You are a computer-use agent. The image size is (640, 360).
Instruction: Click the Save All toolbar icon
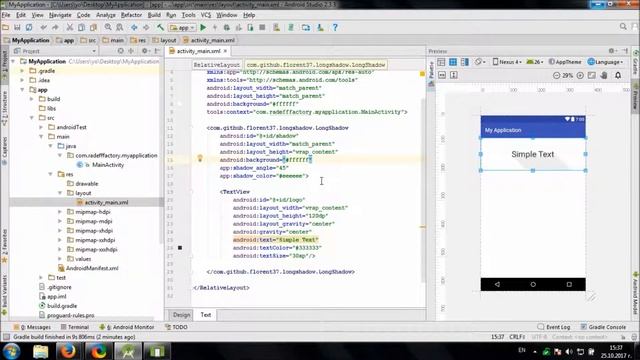coord(17,27)
